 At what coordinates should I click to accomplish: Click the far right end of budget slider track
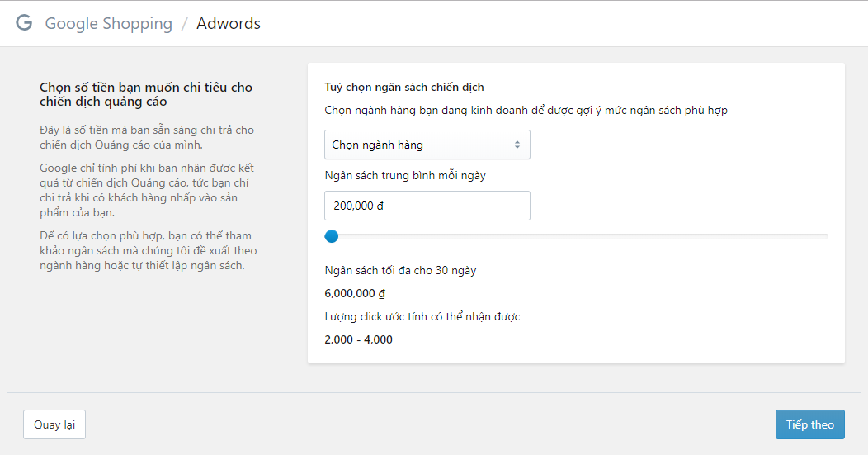click(x=826, y=236)
